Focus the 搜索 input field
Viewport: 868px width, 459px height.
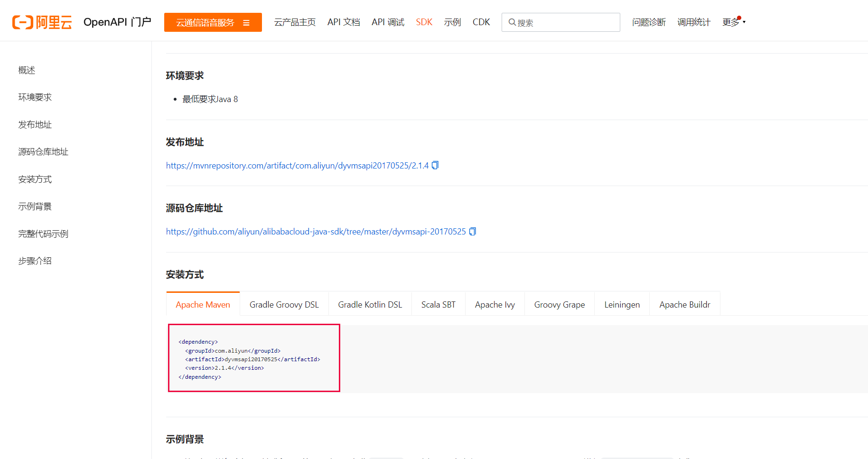coord(561,22)
